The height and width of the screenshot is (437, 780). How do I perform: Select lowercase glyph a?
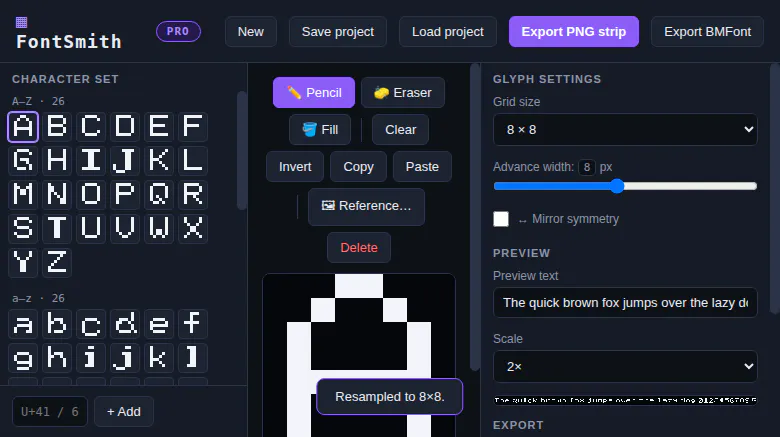(23, 324)
